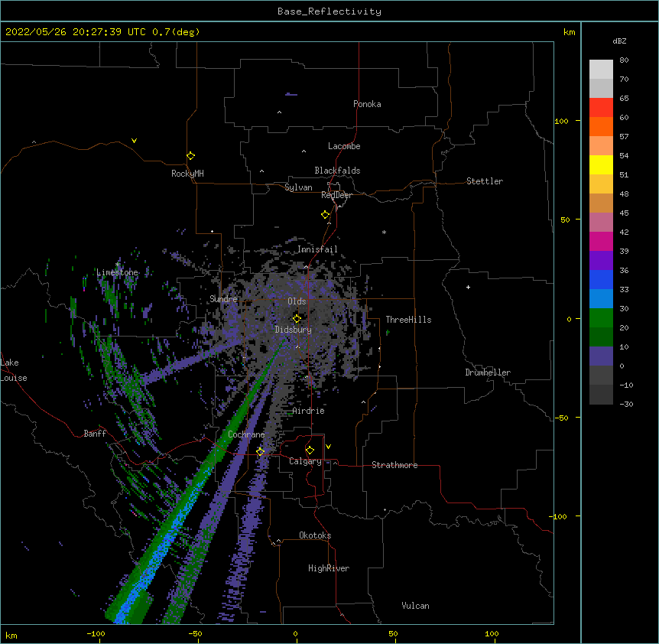Click the Didsbury label
Screen dimensions: 659x644
pos(294,330)
